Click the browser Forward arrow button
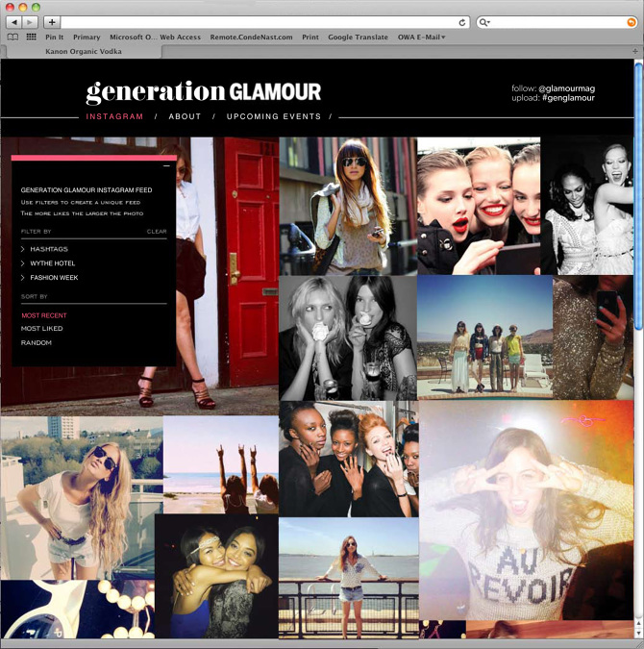This screenshot has height=649, width=644. tap(31, 21)
